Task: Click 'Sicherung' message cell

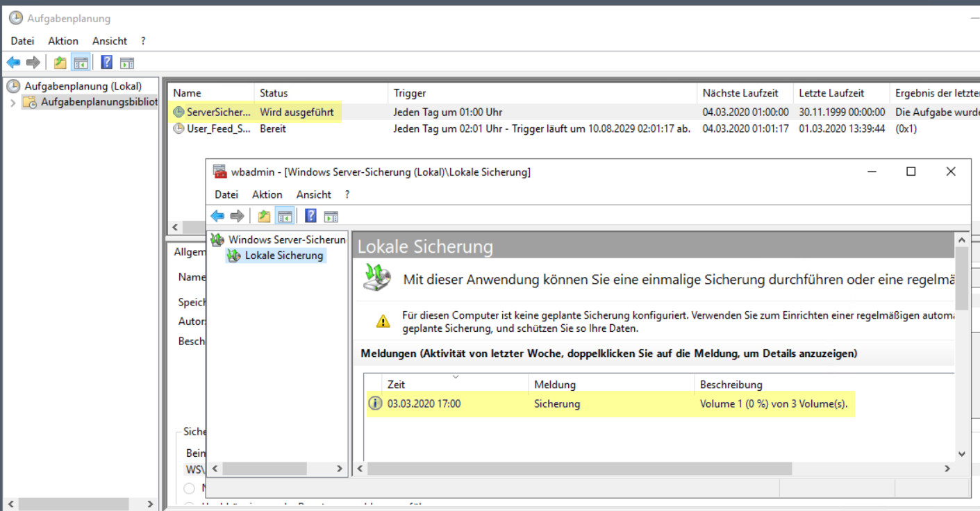Action: point(557,403)
